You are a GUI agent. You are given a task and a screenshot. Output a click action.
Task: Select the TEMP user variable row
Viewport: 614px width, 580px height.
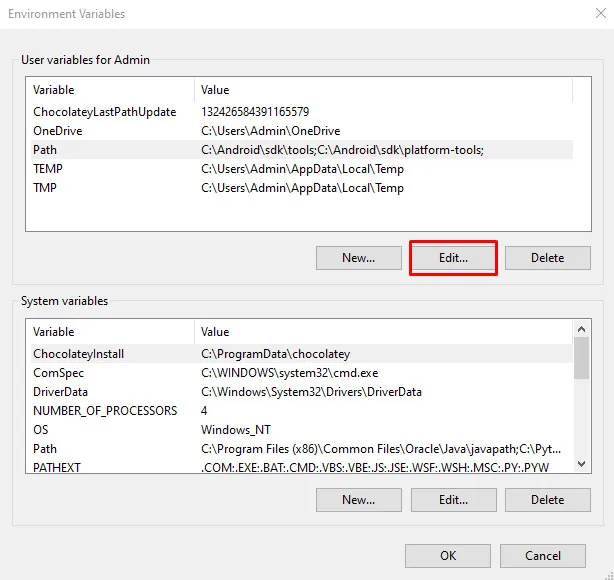click(x=48, y=169)
